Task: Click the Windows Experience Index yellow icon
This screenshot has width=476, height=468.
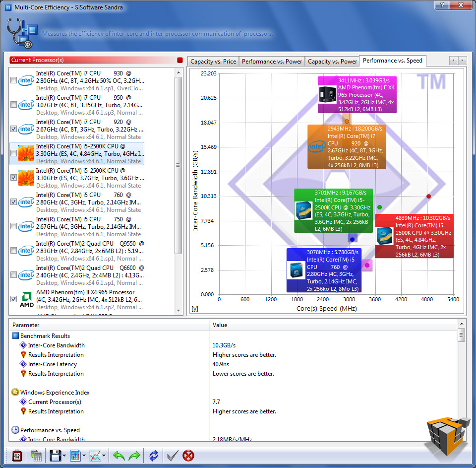Action: pyautogui.click(x=15, y=393)
